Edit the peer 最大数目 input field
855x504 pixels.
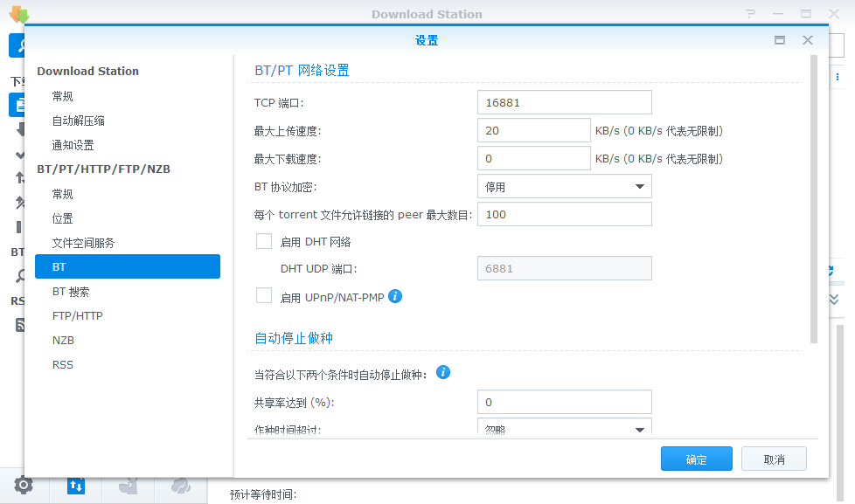click(x=565, y=214)
